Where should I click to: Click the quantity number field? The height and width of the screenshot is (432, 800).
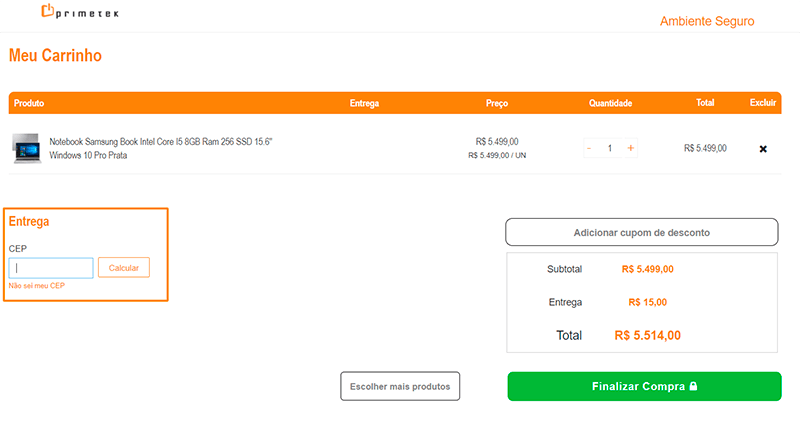click(x=610, y=148)
